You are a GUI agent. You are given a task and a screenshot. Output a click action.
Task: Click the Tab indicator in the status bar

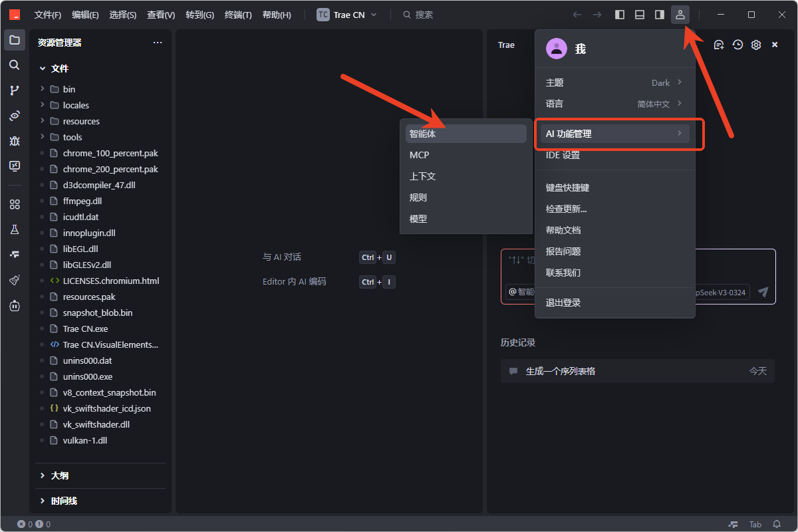(x=755, y=525)
